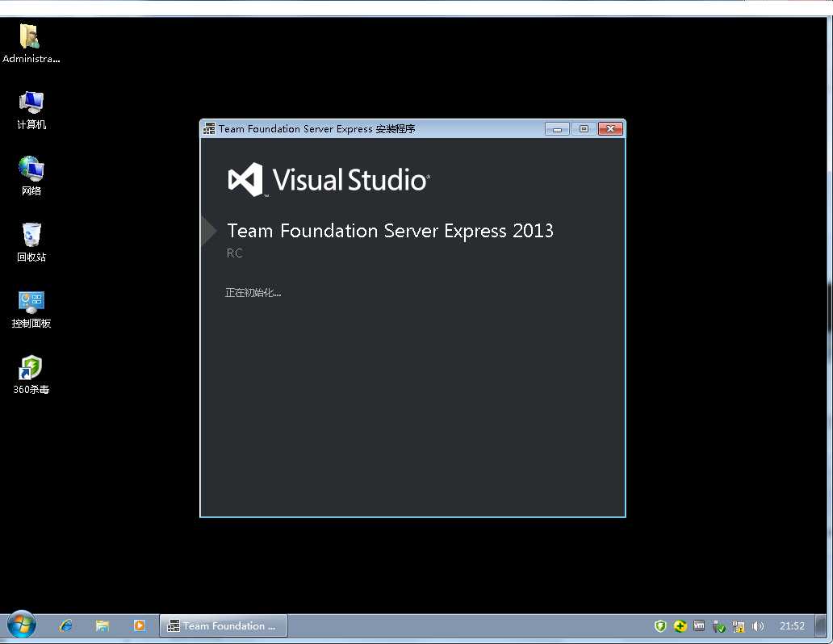Open the volume speaker tray icon
Image resolution: width=833 pixels, height=644 pixels.
[758, 626]
